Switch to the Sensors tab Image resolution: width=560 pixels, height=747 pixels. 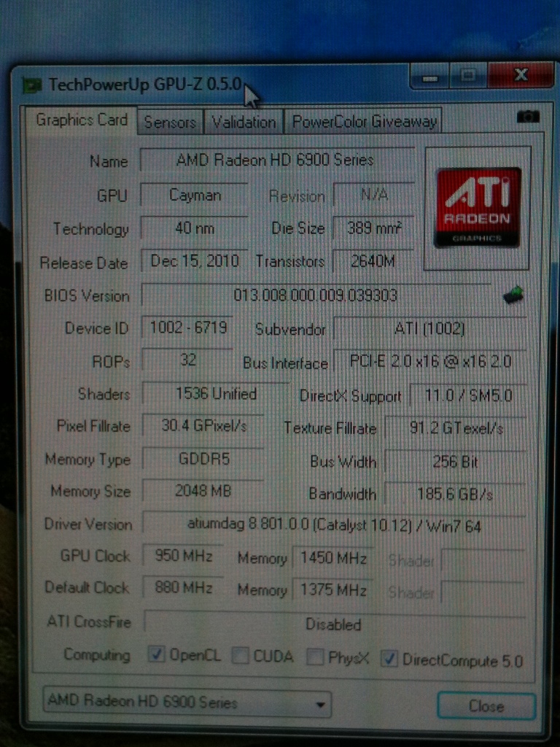tap(170, 122)
